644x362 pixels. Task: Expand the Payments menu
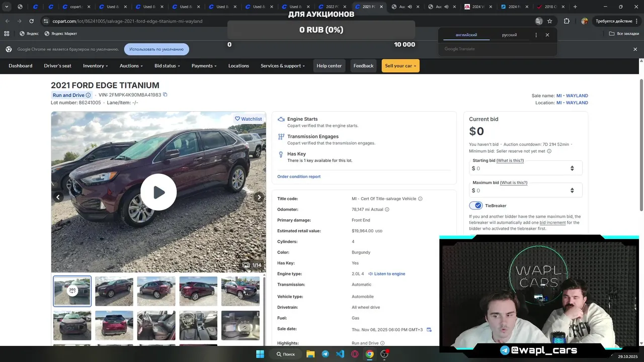click(204, 66)
